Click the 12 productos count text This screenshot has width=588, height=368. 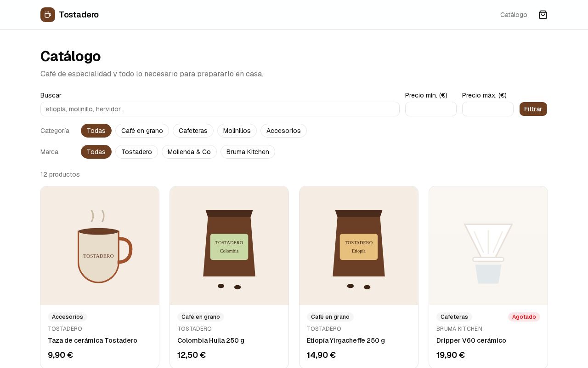(60, 174)
